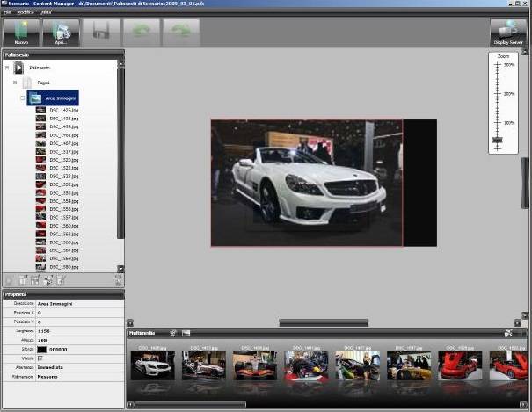Collapse the Palinsesto root node

[x=7, y=68]
